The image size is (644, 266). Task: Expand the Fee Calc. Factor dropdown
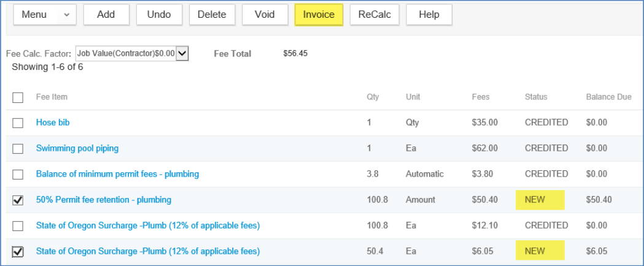tap(131, 54)
